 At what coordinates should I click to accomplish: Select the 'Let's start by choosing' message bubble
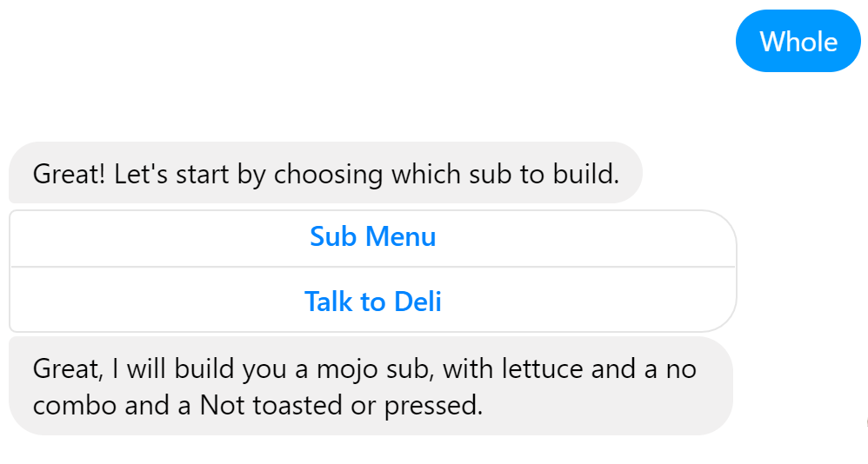pos(325,173)
